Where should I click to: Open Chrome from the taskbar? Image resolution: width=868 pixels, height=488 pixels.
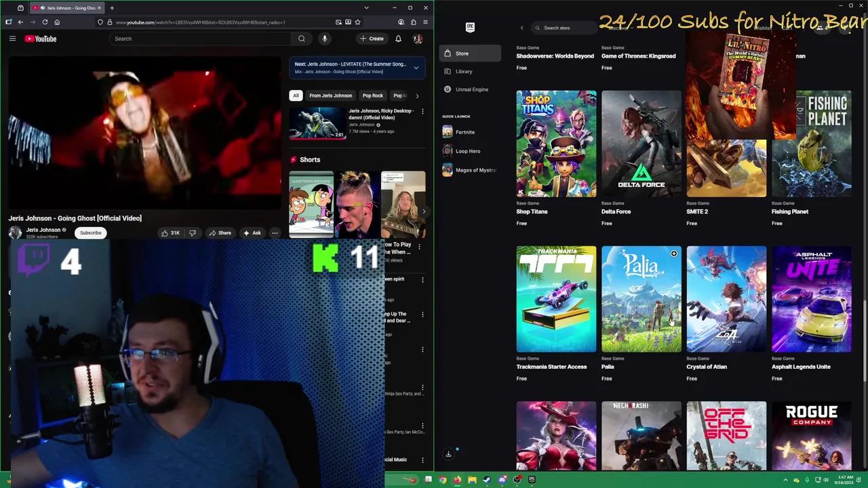pyautogui.click(x=443, y=480)
